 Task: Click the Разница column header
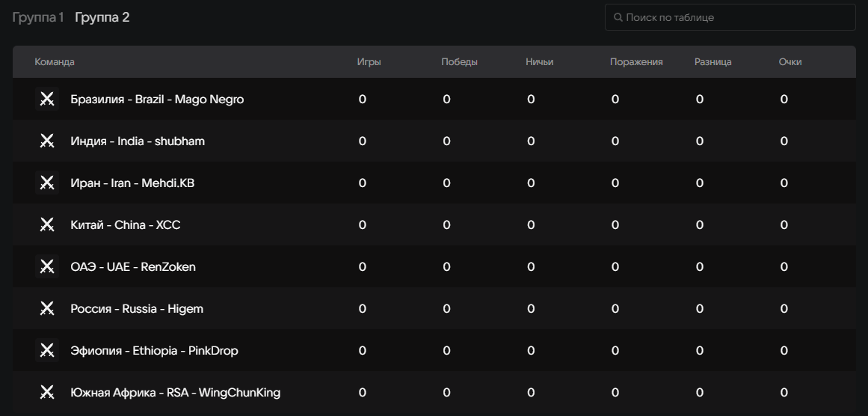click(713, 62)
